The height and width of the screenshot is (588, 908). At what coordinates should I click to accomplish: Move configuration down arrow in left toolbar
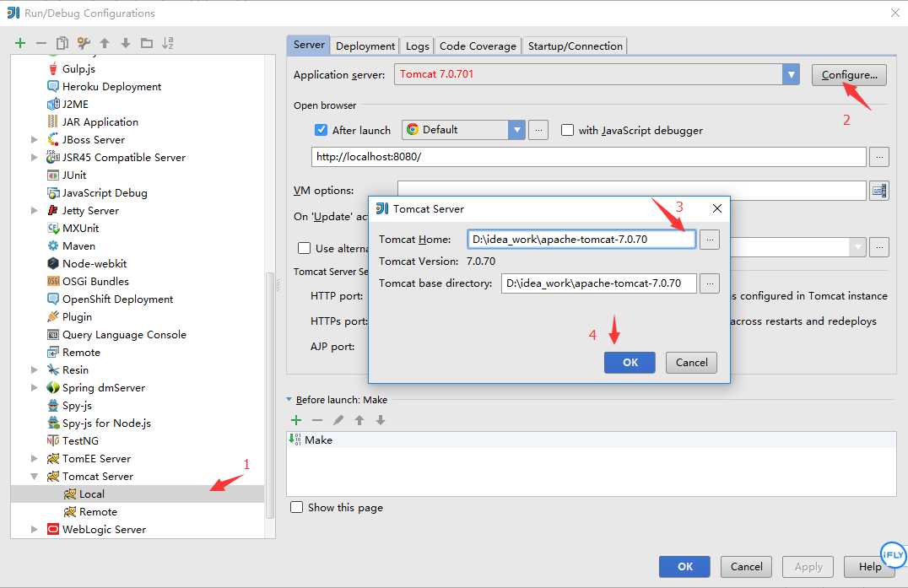click(x=126, y=43)
